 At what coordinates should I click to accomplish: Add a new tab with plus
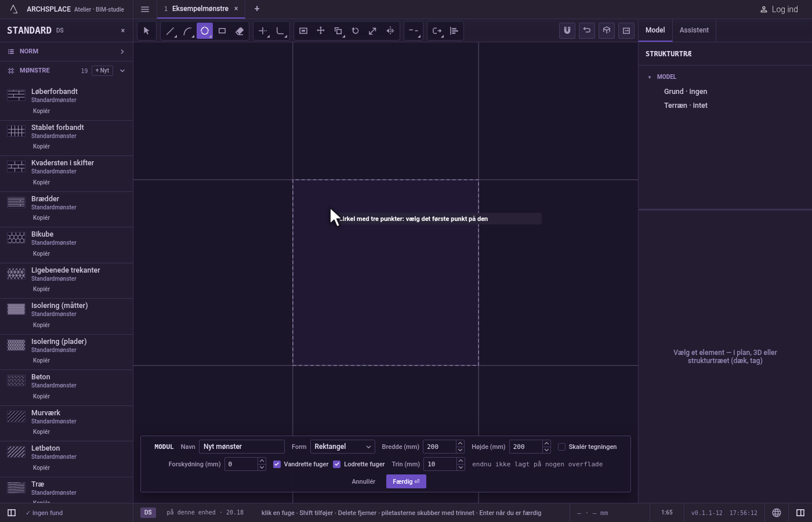click(x=257, y=9)
